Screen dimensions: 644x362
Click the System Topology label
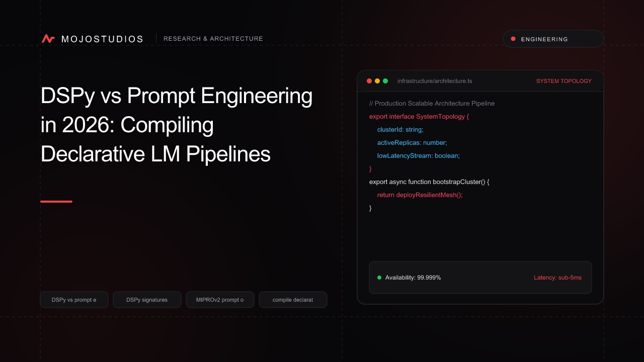(563, 81)
